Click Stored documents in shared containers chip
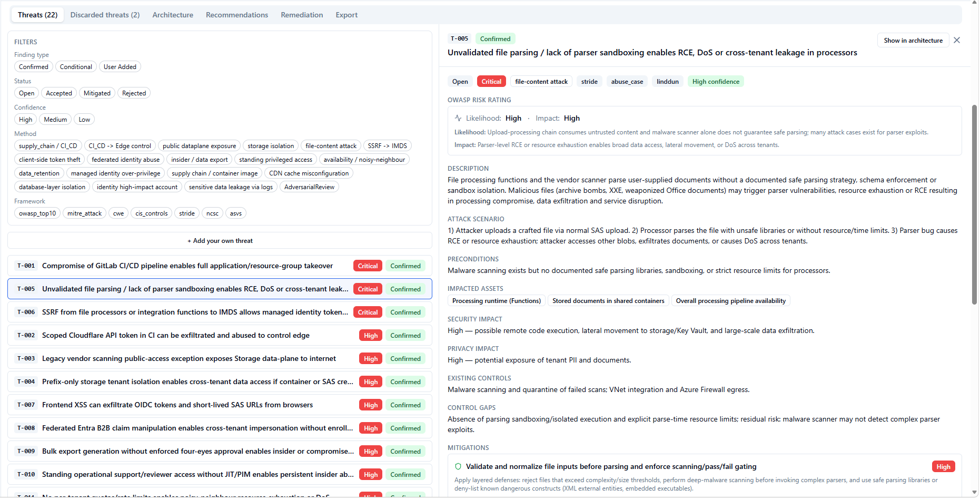The width and height of the screenshot is (980, 499). 608,301
